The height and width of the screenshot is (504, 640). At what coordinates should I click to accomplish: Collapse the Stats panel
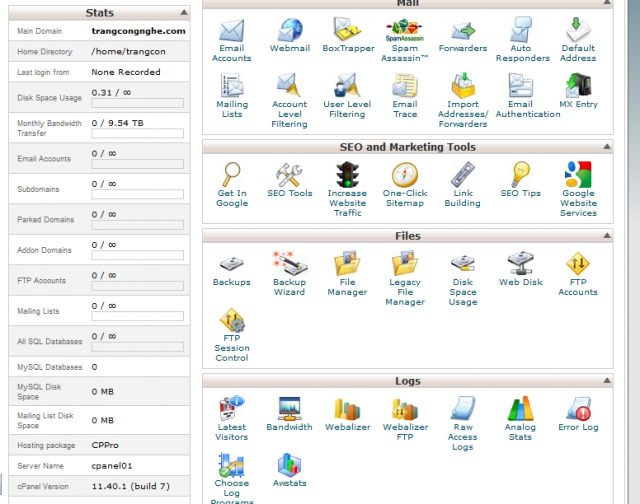pos(183,13)
